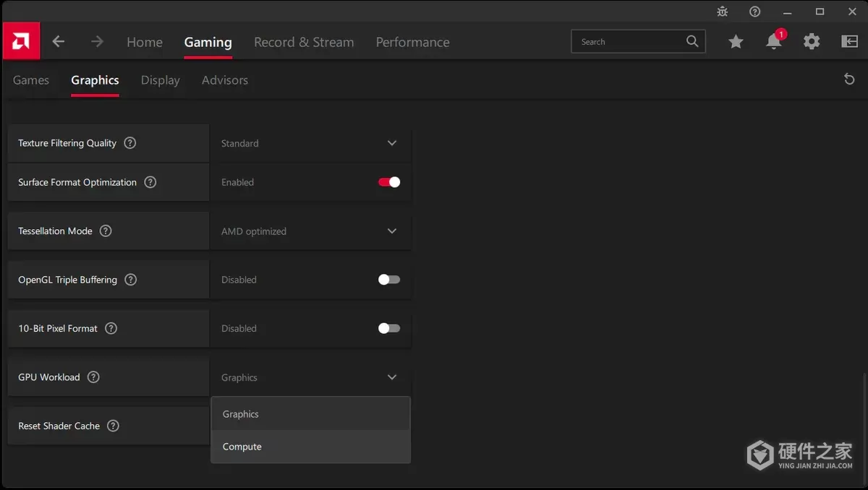This screenshot has width=868, height=490.
Task: Show help for 10-Bit Pixel Format
Action: (x=111, y=328)
